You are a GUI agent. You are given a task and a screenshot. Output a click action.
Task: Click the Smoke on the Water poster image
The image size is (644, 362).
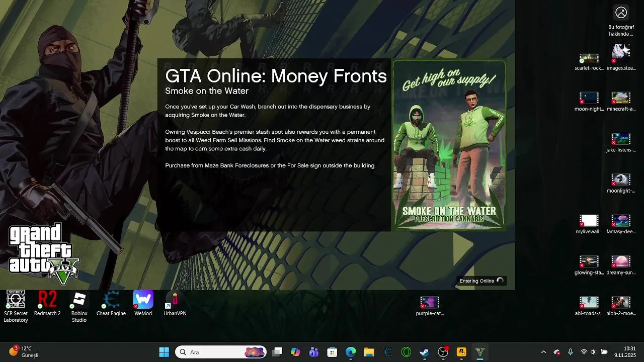(x=449, y=145)
